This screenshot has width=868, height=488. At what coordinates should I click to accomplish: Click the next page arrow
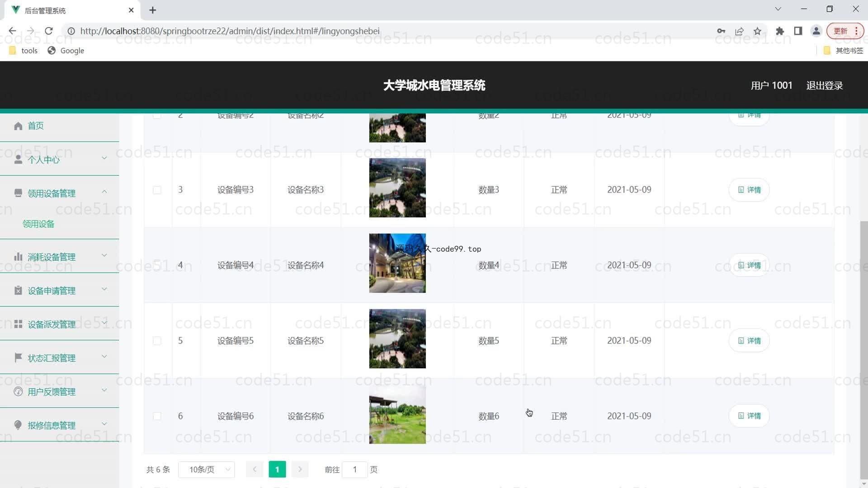coord(300,469)
